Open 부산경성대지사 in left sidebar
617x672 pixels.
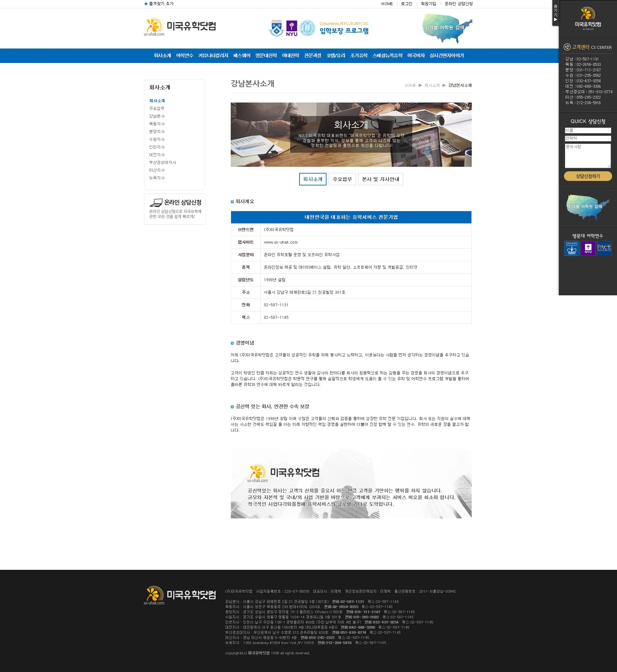(163, 162)
